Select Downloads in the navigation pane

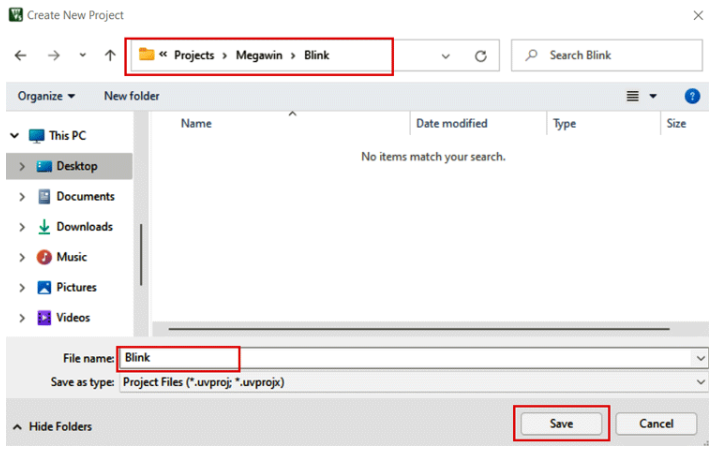[84, 227]
